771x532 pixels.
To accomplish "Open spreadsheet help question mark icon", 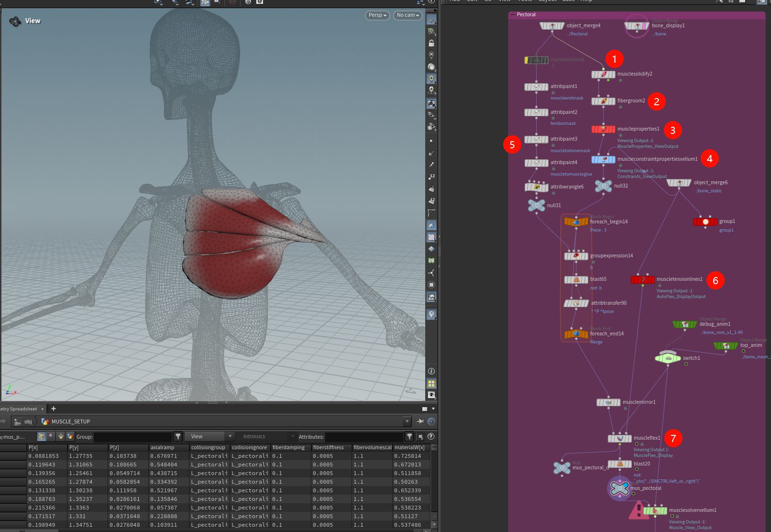I will (x=431, y=436).
